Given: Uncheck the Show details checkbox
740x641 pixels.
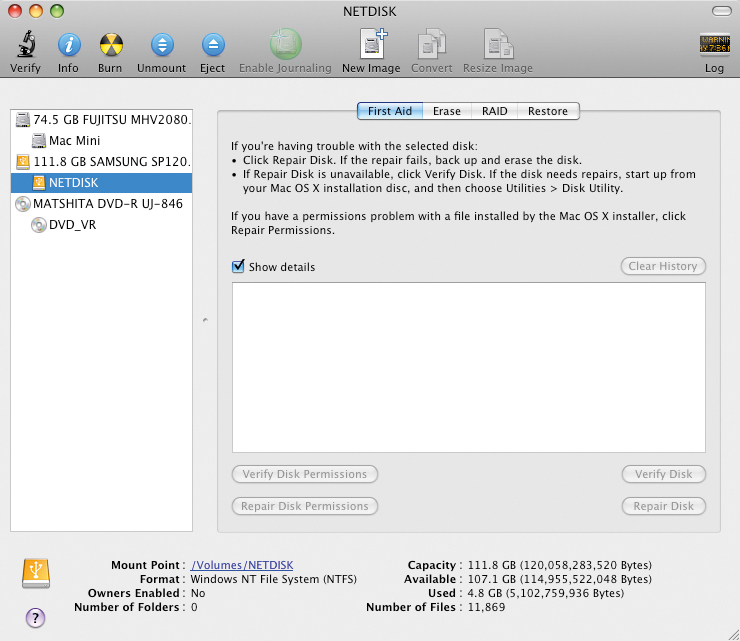Looking at the screenshot, I should click(238, 267).
